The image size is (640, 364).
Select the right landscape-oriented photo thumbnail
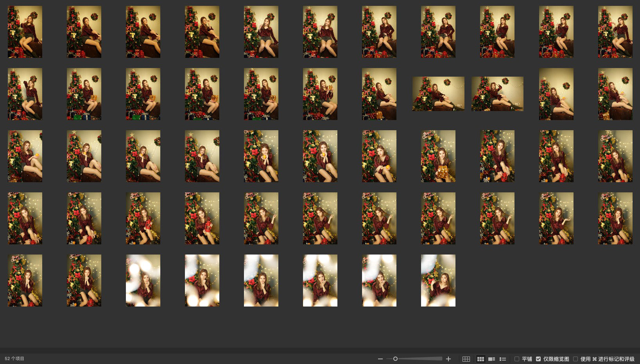pyautogui.click(x=497, y=94)
